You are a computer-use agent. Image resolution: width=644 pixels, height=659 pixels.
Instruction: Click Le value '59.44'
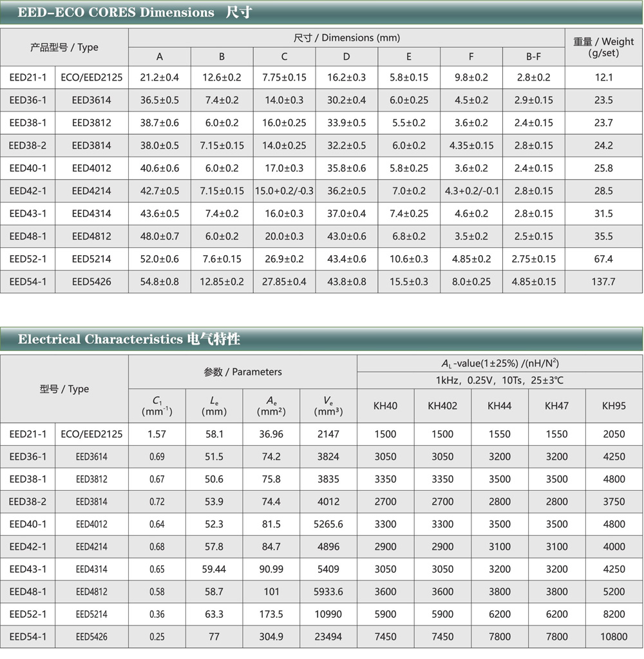214,569
